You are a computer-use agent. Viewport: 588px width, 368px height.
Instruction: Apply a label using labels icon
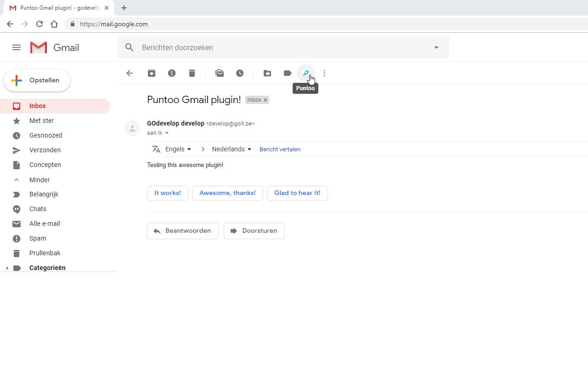288,73
